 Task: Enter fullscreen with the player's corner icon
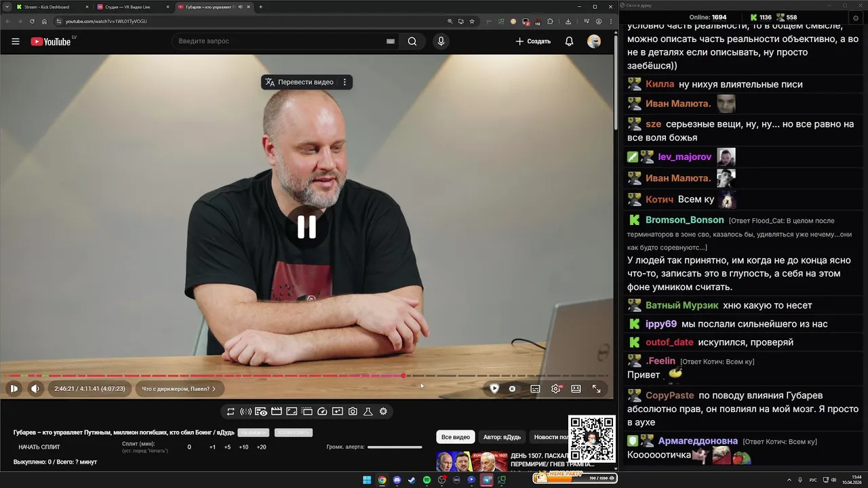[x=596, y=388]
